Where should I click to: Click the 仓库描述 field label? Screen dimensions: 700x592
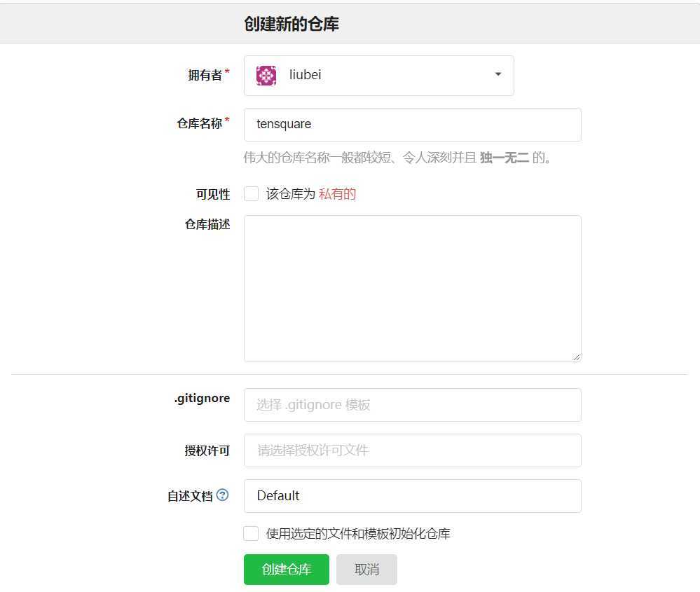207,224
